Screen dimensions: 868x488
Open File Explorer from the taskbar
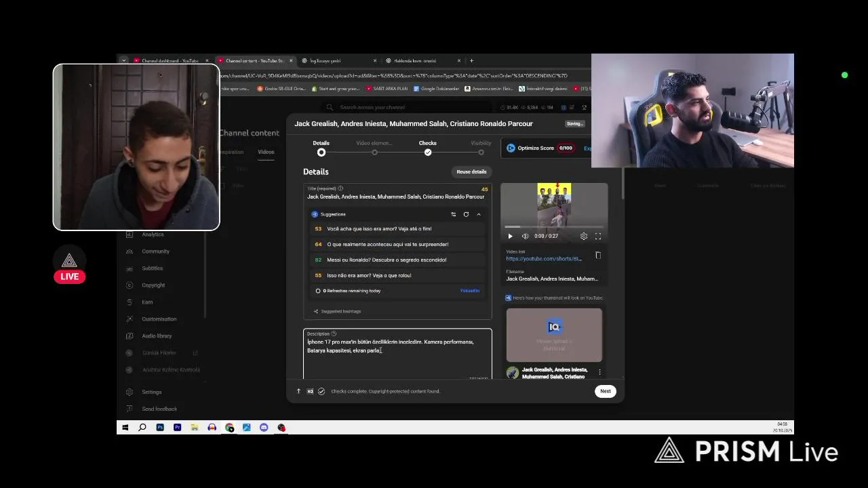195,428
